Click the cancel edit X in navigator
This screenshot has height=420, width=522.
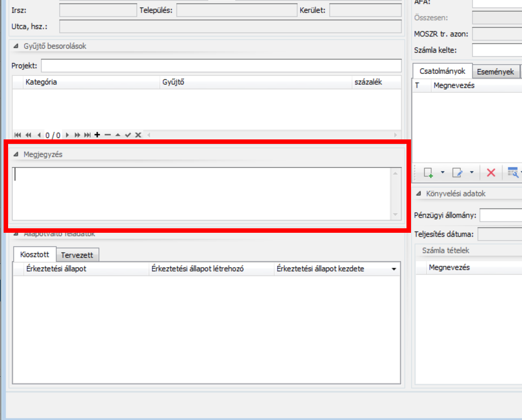click(138, 135)
